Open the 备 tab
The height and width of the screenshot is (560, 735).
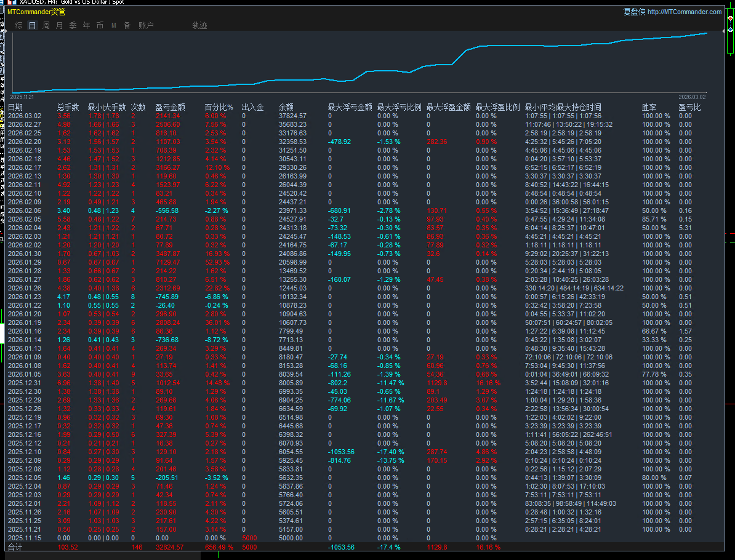127,25
